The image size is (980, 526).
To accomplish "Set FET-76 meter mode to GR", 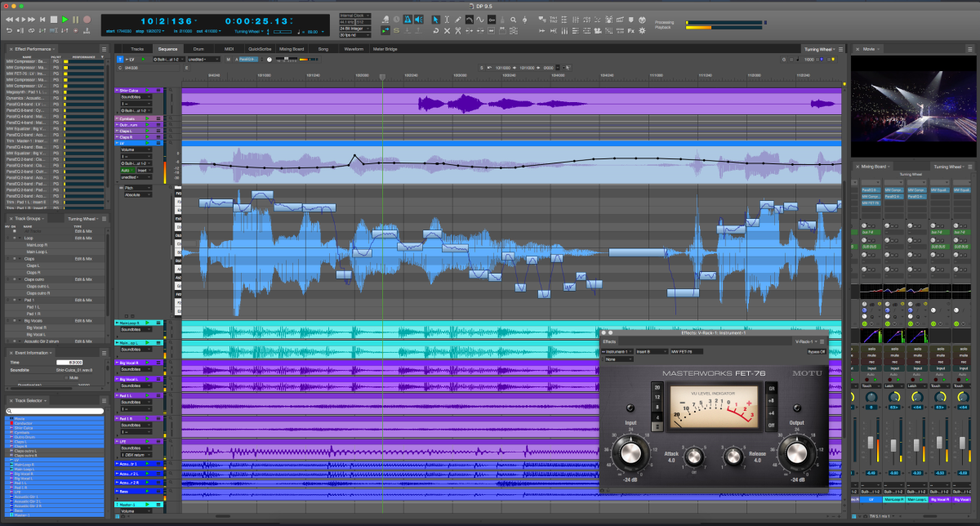I will coord(771,389).
